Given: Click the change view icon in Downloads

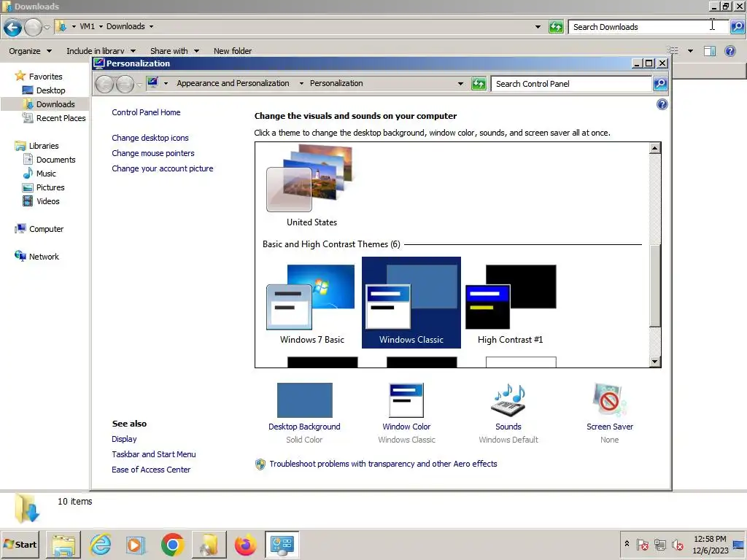Looking at the screenshot, I should pyautogui.click(x=672, y=51).
